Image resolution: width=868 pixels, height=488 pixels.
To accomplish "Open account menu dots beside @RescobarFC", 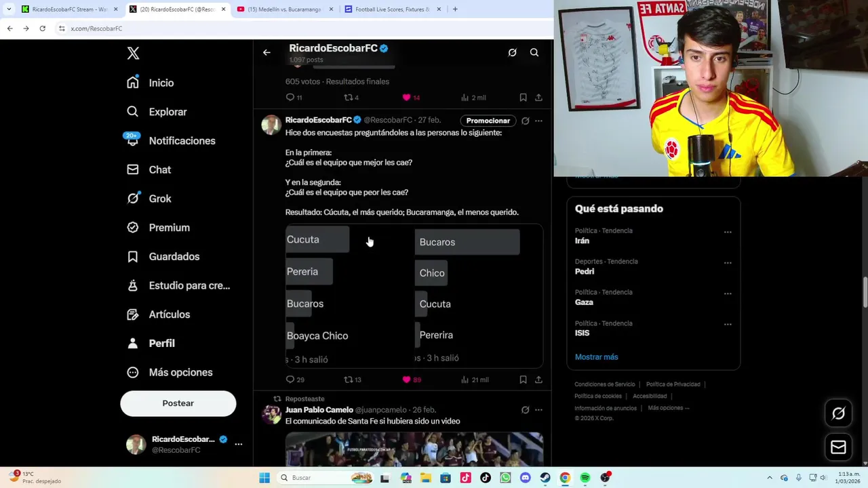I will pos(238,444).
